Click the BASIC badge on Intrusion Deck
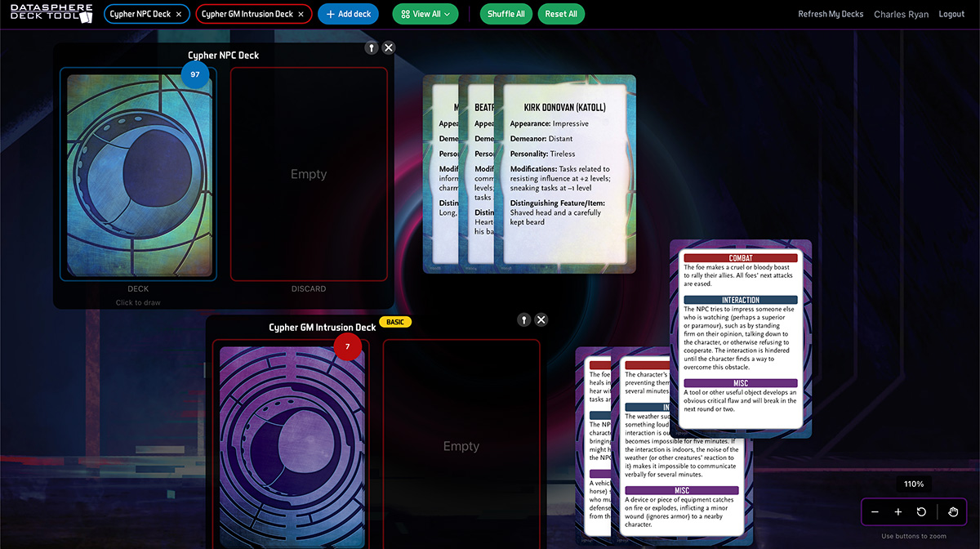980x549 pixels. tap(395, 322)
